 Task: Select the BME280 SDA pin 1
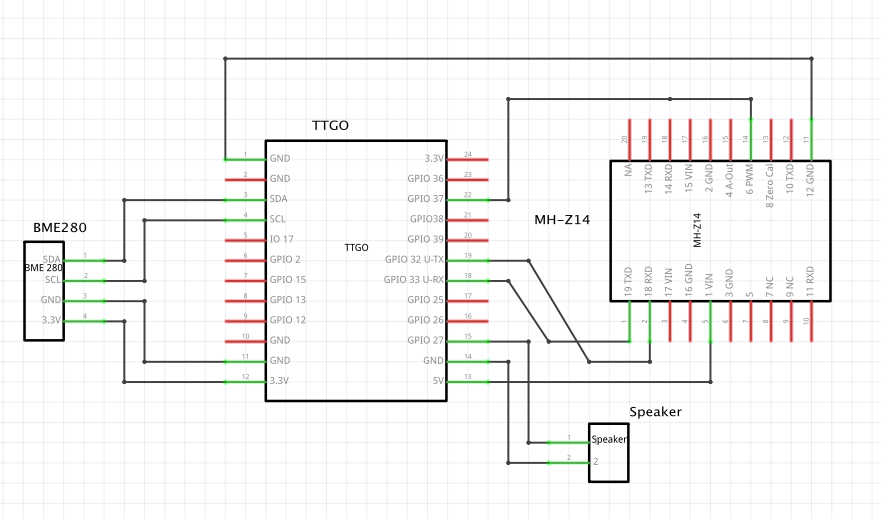[85, 260]
